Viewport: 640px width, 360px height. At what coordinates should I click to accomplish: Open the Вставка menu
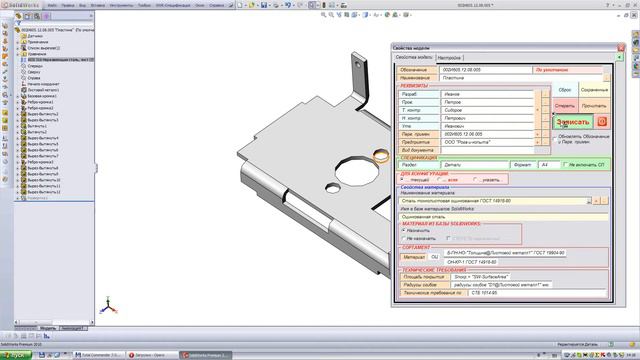[98, 6]
